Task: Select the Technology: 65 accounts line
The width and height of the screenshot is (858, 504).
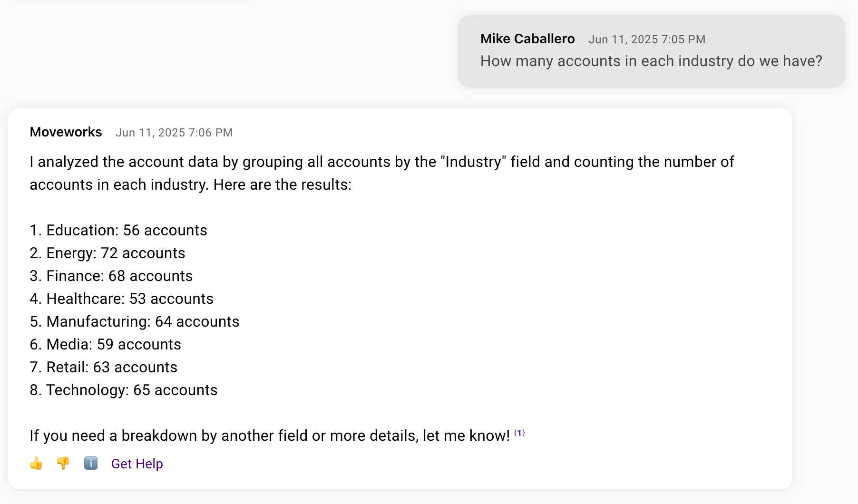Action: point(124,390)
